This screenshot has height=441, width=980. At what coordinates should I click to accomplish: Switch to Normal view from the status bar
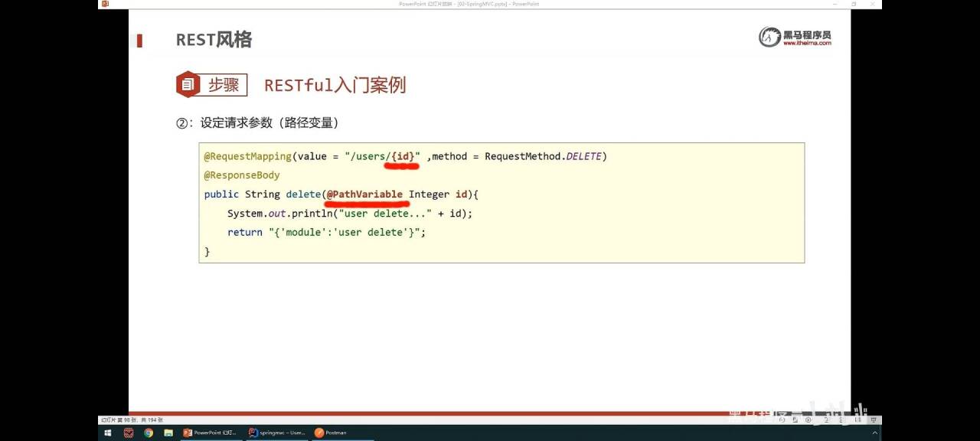tap(826, 420)
